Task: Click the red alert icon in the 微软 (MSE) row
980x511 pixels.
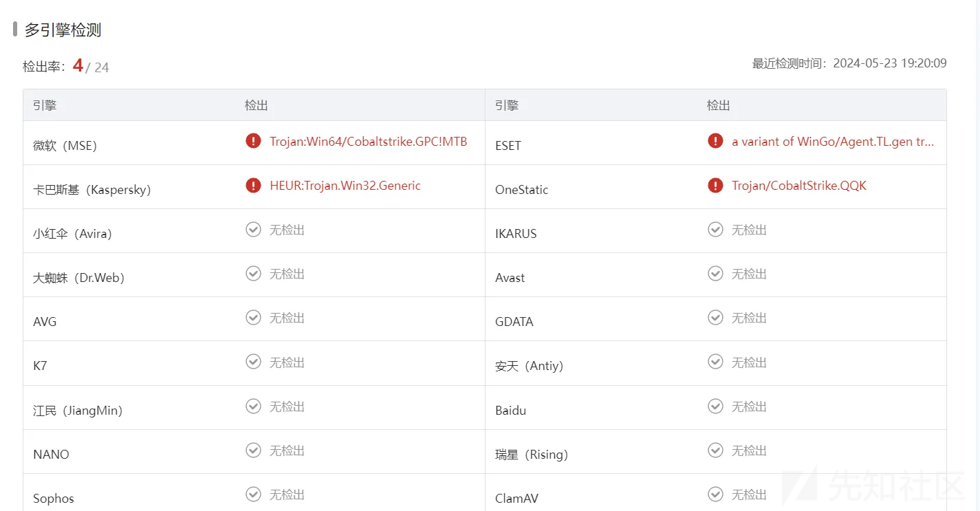Action: point(253,141)
